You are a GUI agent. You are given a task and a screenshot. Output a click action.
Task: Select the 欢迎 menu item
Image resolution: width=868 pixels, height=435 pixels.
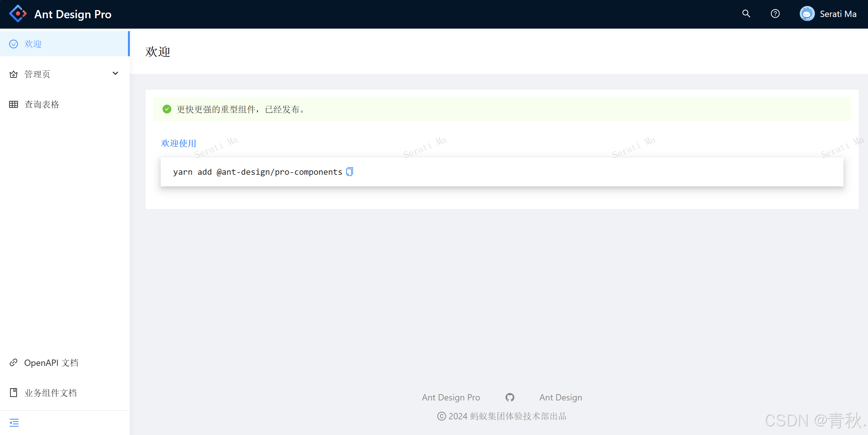(33, 44)
